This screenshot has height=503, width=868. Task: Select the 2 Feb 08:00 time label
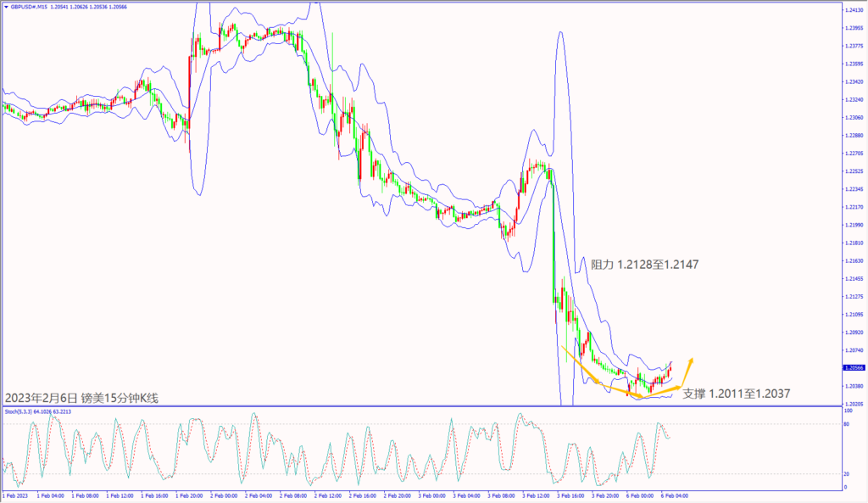(x=292, y=494)
